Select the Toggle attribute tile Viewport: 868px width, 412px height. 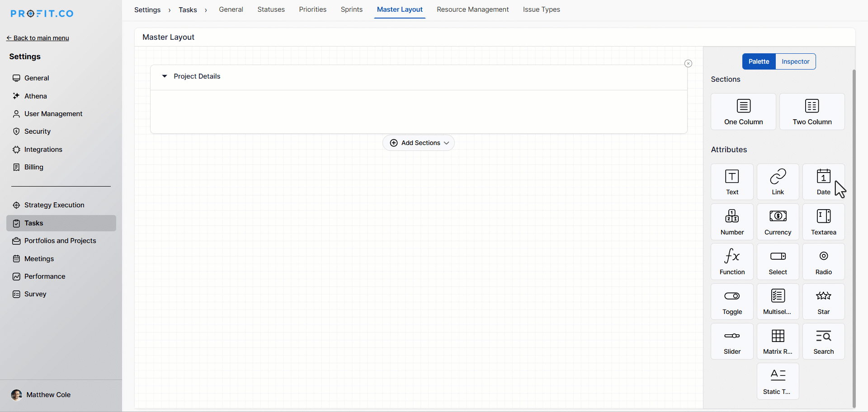(x=732, y=301)
